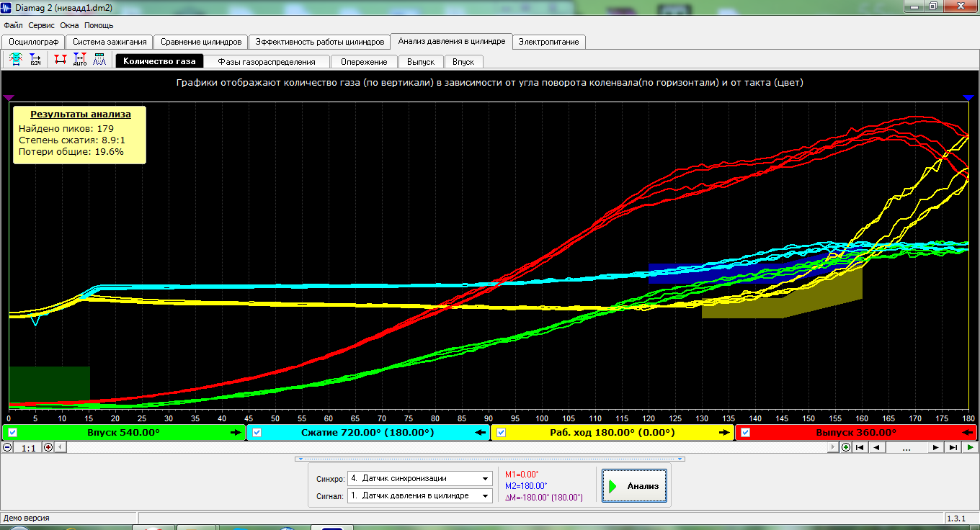The height and width of the screenshot is (530, 980).
Task: Switch to the Система зажигания tab
Action: [110, 42]
